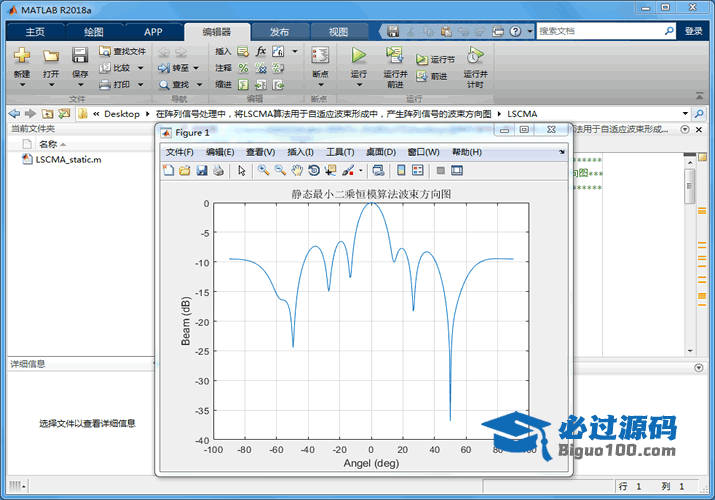Switch to the APP tab

pyautogui.click(x=153, y=31)
